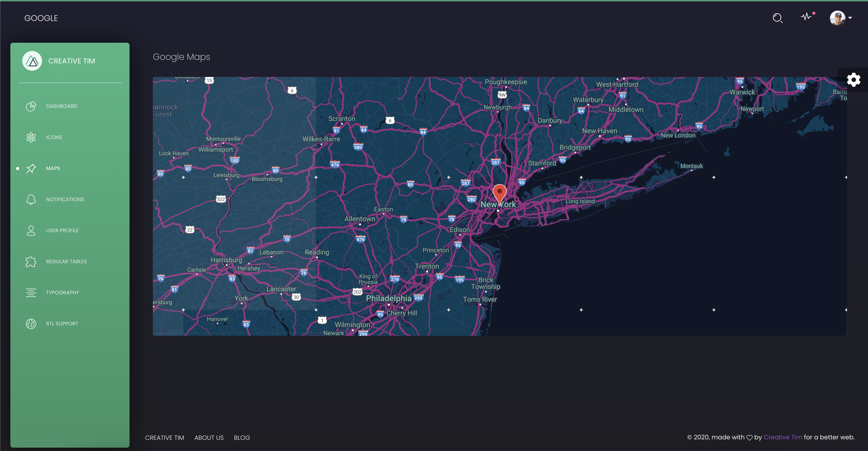
Task: Click the Creative Tim logo icon
Action: pos(32,61)
